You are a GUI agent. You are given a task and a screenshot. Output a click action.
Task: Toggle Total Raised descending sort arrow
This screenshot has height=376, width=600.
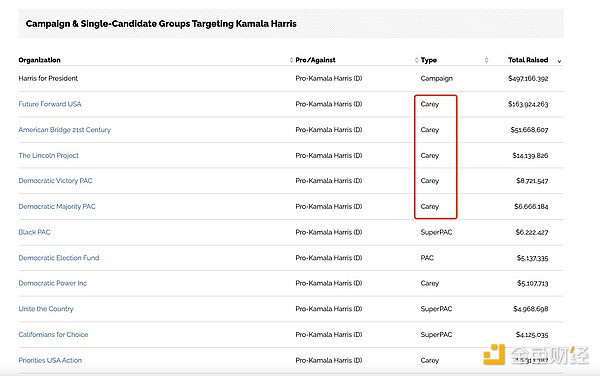[559, 61]
